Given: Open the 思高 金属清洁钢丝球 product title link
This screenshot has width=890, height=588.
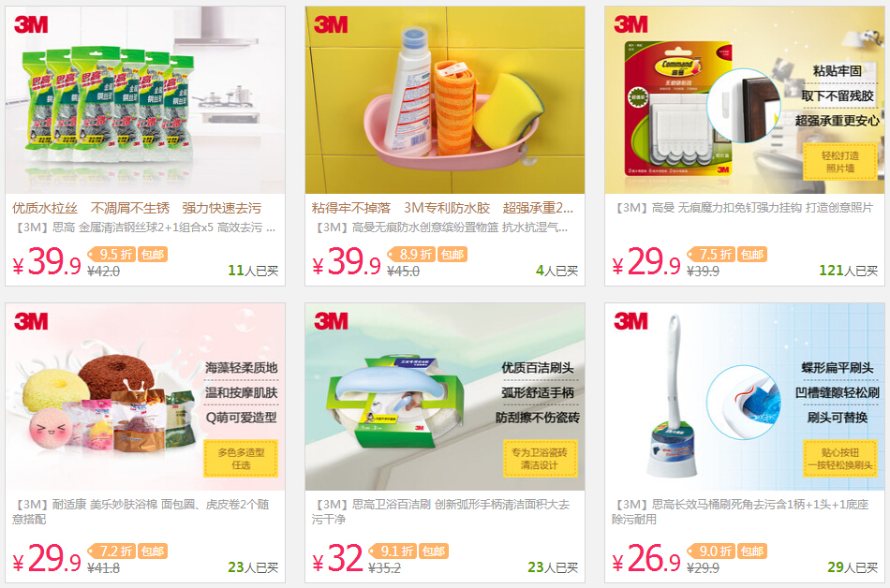Looking at the screenshot, I should pos(144,228).
